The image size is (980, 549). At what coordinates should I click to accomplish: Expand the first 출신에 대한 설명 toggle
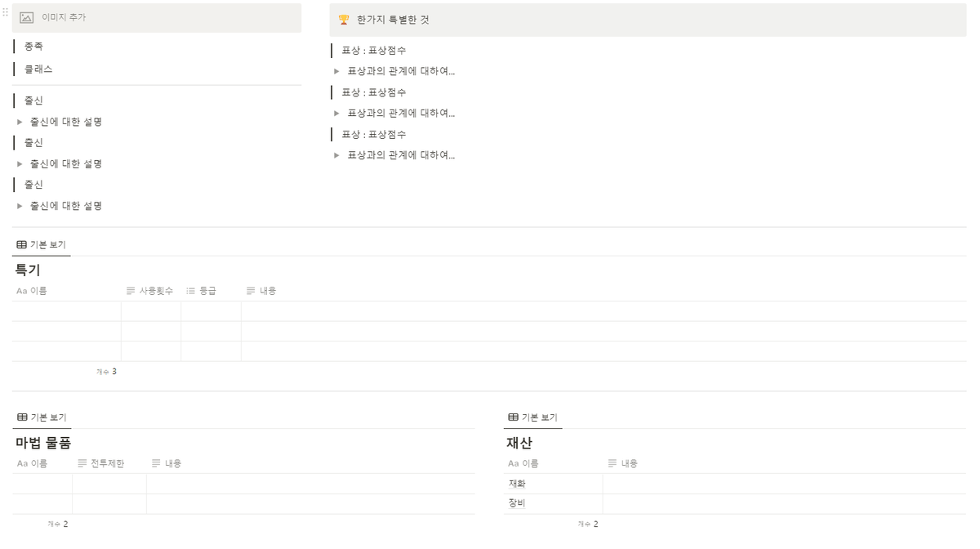pyautogui.click(x=20, y=122)
